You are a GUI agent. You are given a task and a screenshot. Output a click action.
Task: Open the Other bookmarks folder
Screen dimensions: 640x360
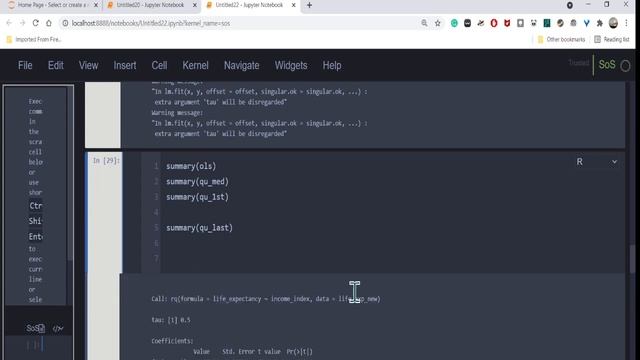tap(561, 40)
